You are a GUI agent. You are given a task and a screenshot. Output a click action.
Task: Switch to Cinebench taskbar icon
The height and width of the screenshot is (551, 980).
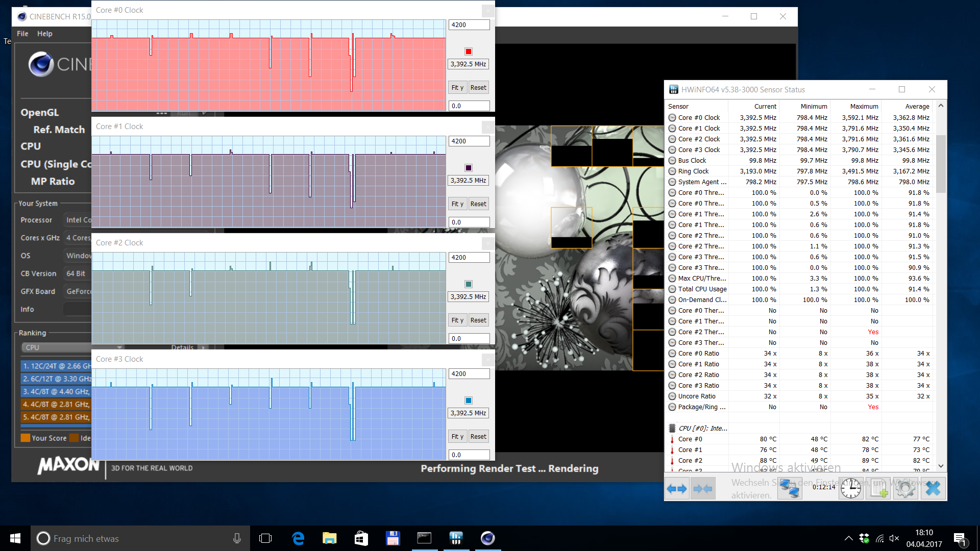coord(487,538)
